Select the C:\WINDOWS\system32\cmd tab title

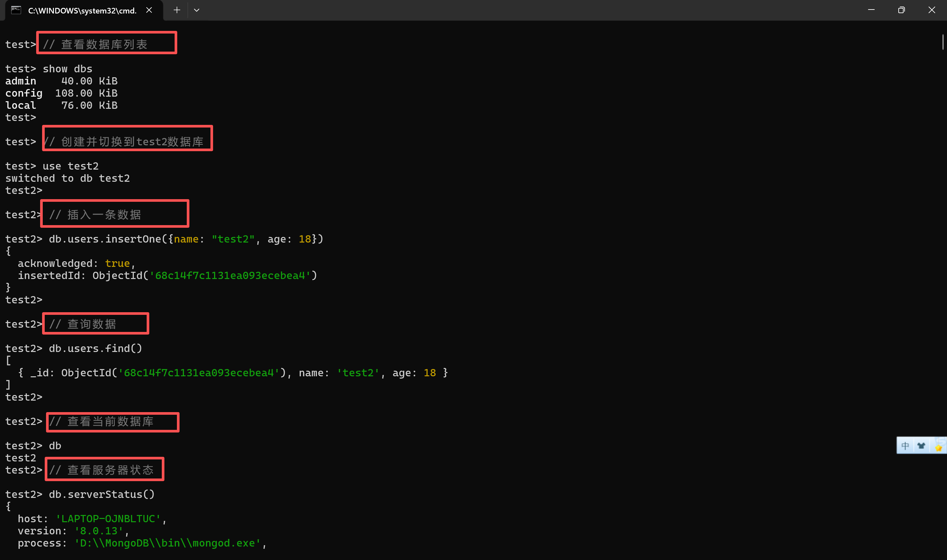(x=82, y=11)
